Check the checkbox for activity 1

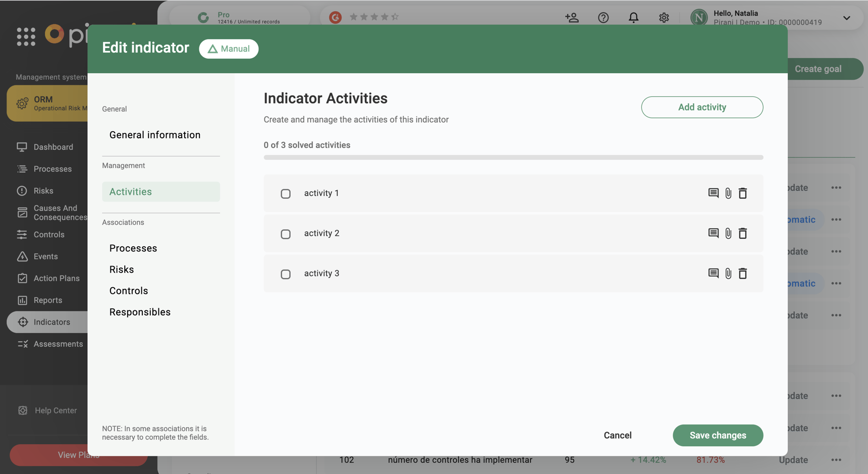[x=286, y=193]
